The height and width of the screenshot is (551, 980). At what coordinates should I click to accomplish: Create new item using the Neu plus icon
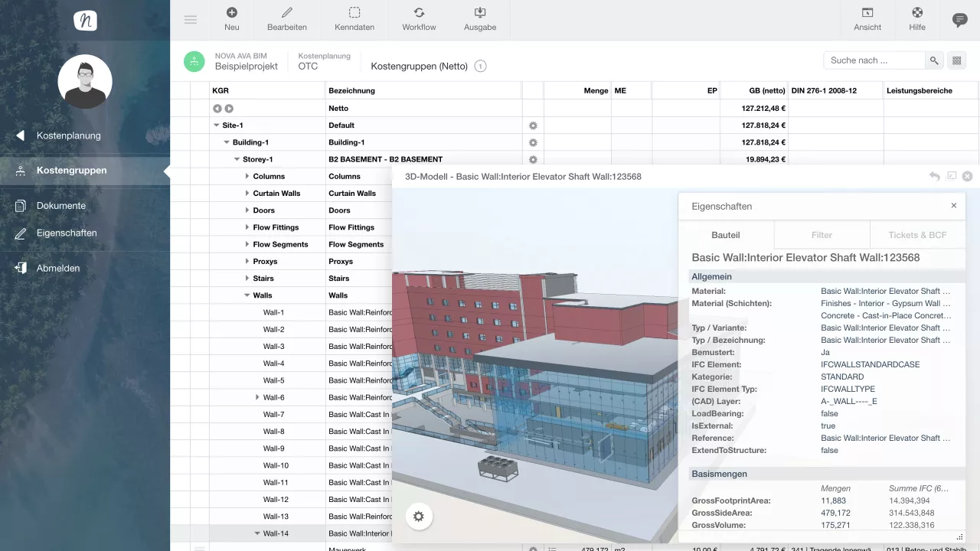coord(231,11)
